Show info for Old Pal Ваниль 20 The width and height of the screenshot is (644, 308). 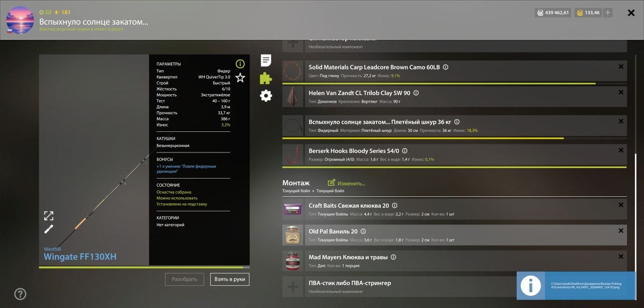click(x=363, y=232)
